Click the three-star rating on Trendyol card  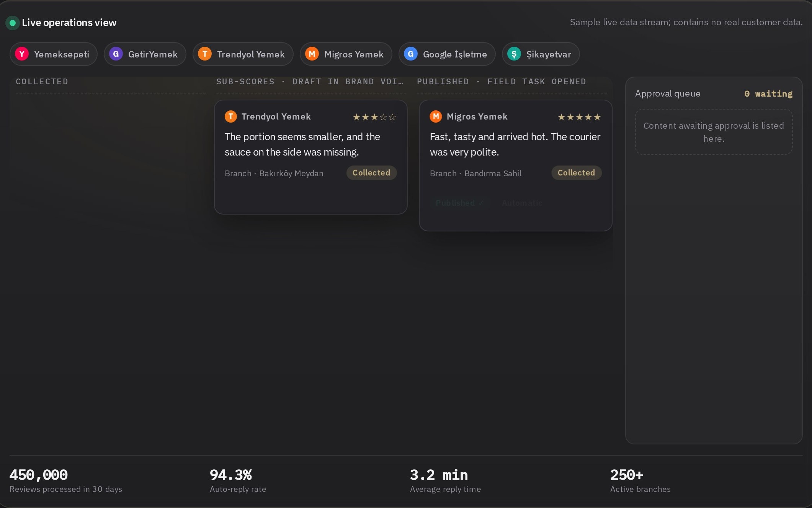374,117
